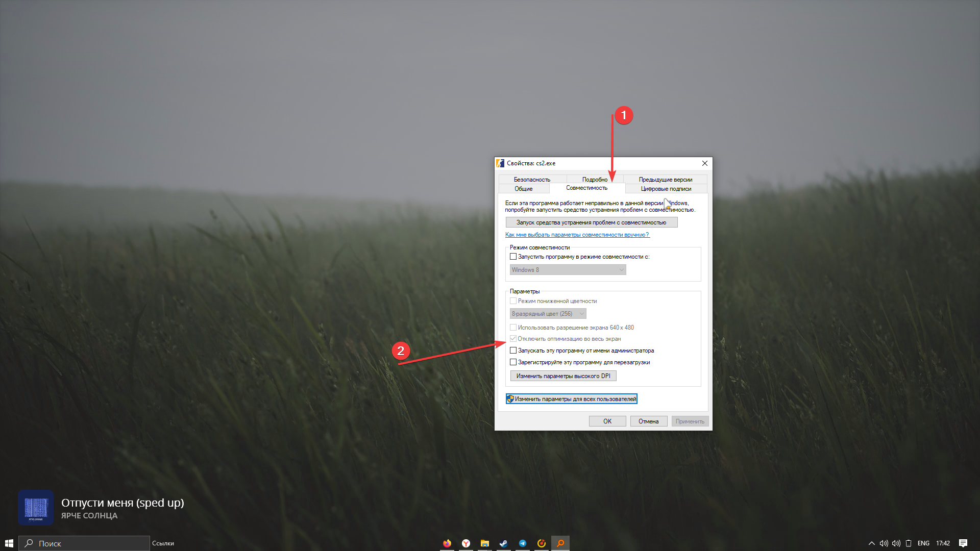Click the taskbar Поиск search field
Viewport: 980px width, 551px height.
(x=84, y=543)
